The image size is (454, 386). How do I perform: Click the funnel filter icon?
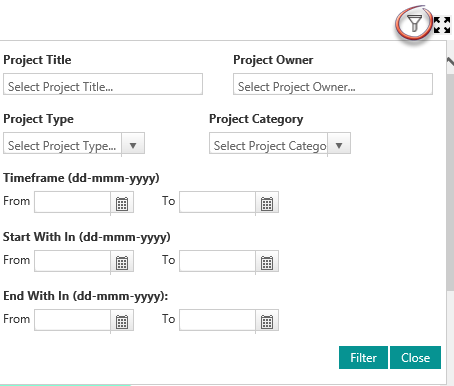click(x=414, y=23)
